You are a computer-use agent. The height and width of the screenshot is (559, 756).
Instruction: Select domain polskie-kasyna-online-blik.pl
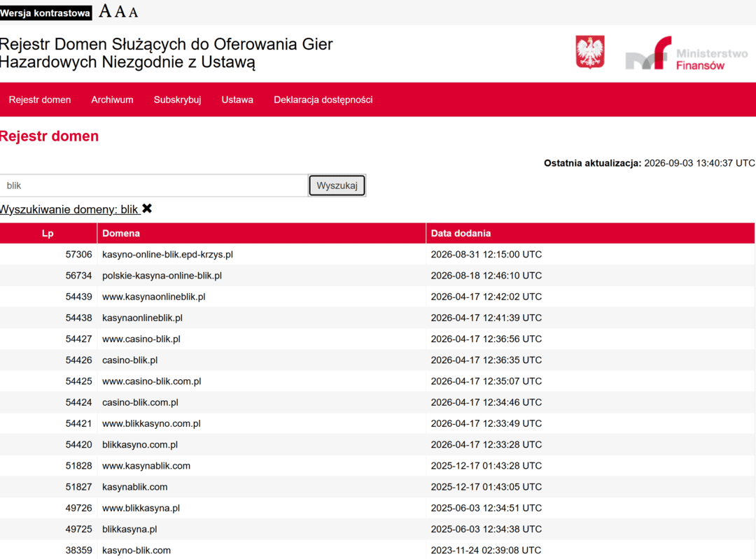[162, 276]
